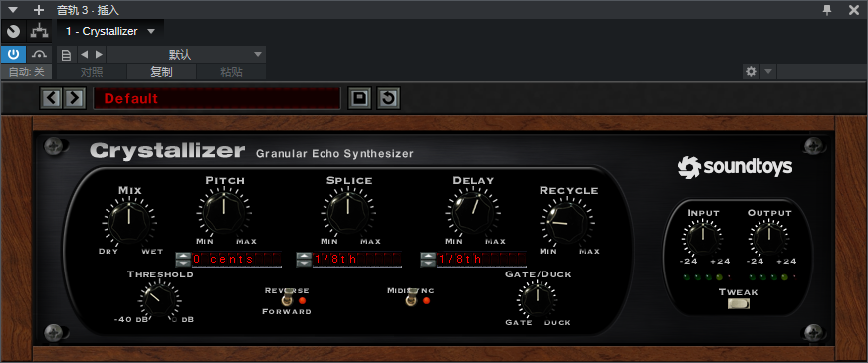
Task: Click the Splice knob
Action: 348,213
